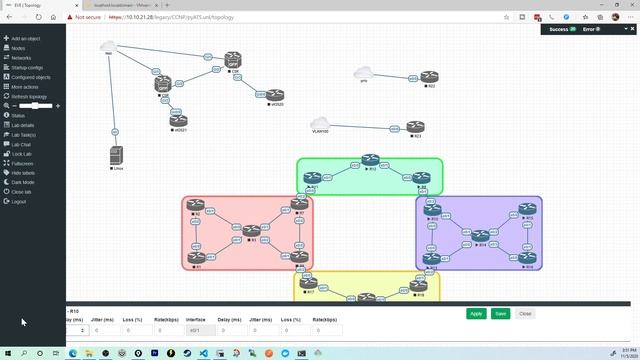
Task: Click the first Jitter (ms) field
Action: click(105, 330)
